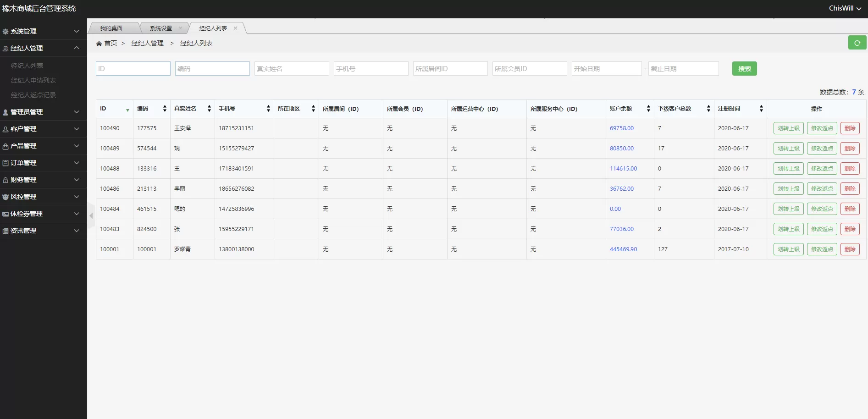Sort by 下级客户总数 sort icon
This screenshot has width=868, height=419.
coord(708,109)
